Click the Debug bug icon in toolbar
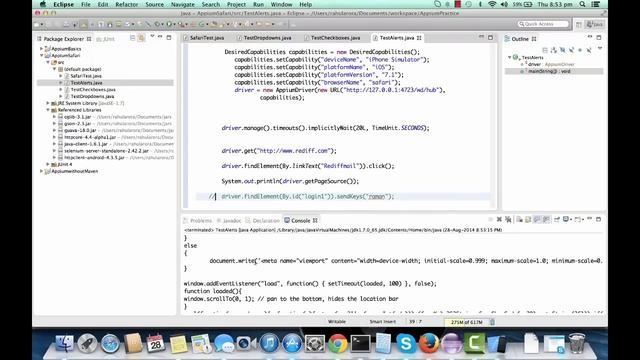The height and width of the screenshot is (360, 640). [158, 24]
